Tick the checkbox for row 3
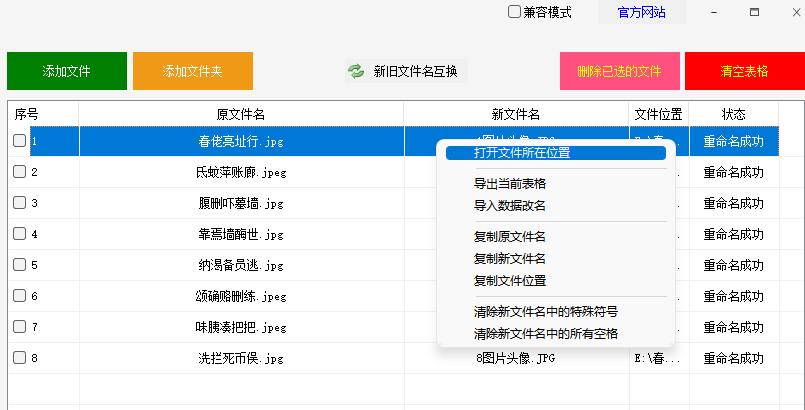Viewport: 805px width, 410px height. point(20,203)
